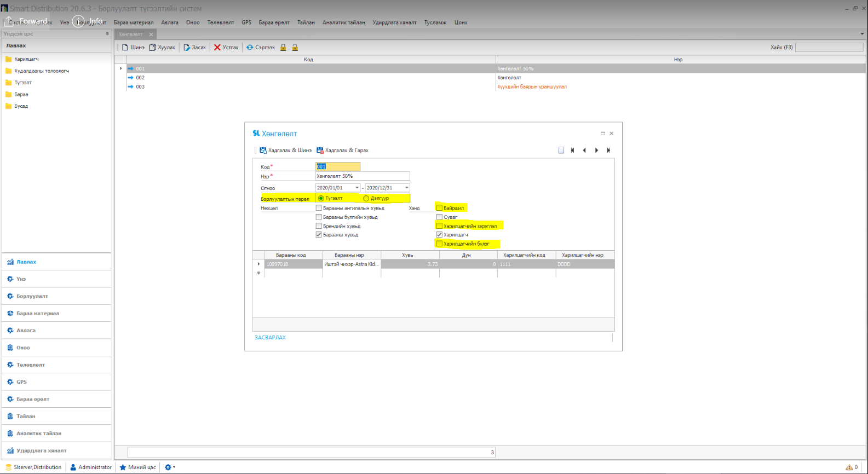This screenshot has width=868, height=474.
Task: Go to the first record in dialog navigation
Action: pyautogui.click(x=572, y=151)
